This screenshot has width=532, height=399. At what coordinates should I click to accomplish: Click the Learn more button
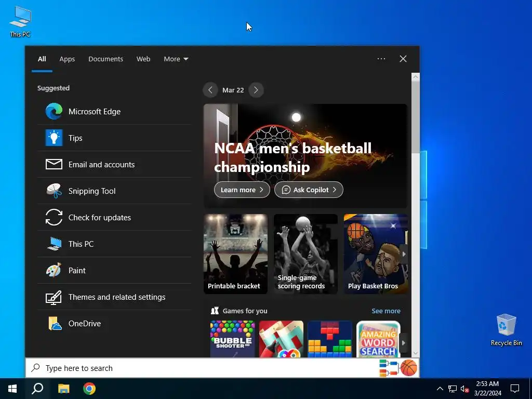pyautogui.click(x=242, y=190)
